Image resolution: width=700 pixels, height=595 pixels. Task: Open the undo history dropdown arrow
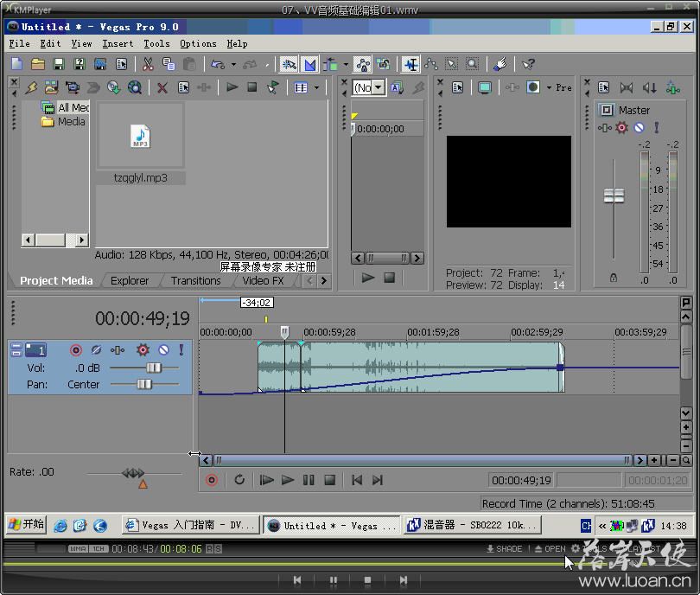233,64
